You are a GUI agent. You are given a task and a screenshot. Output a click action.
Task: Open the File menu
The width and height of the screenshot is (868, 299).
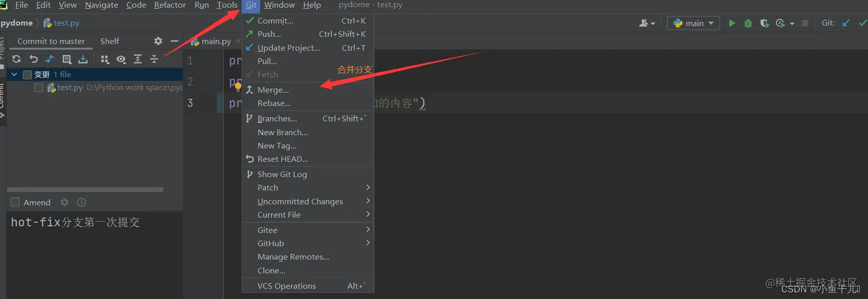22,5
